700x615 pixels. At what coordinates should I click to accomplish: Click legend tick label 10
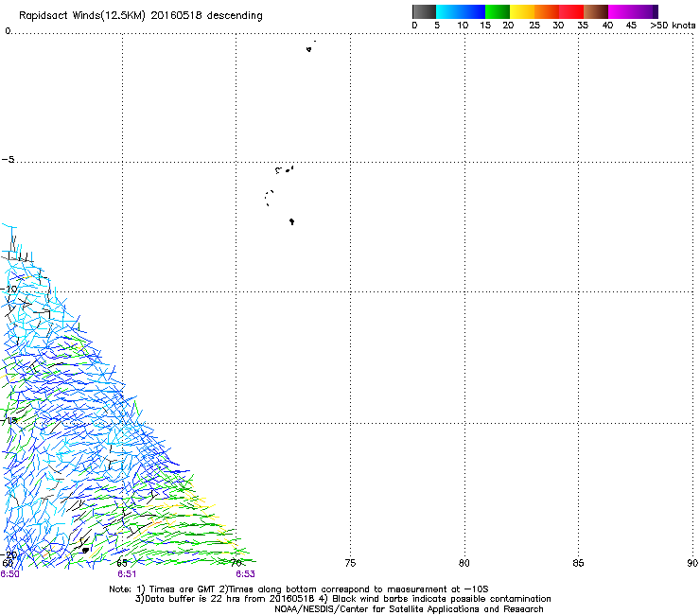463,25
